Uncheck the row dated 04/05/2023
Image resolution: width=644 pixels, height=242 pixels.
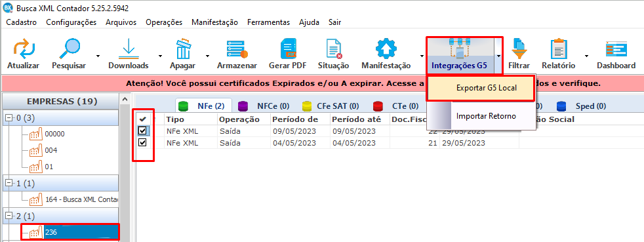click(x=142, y=143)
